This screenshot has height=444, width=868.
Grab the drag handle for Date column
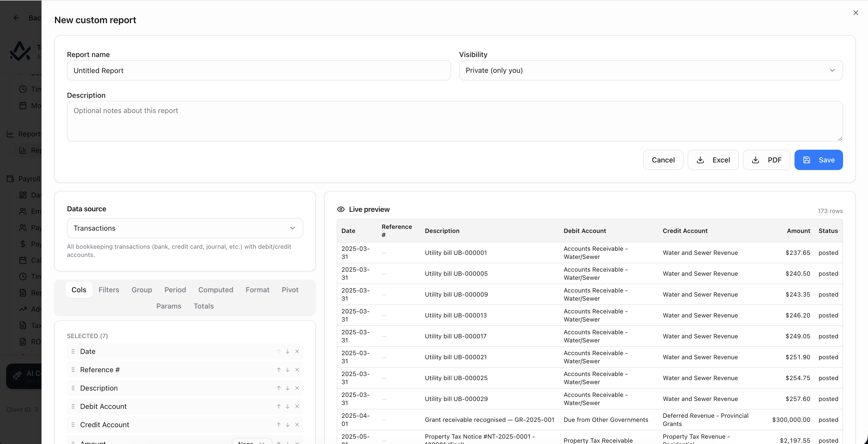[73, 351]
